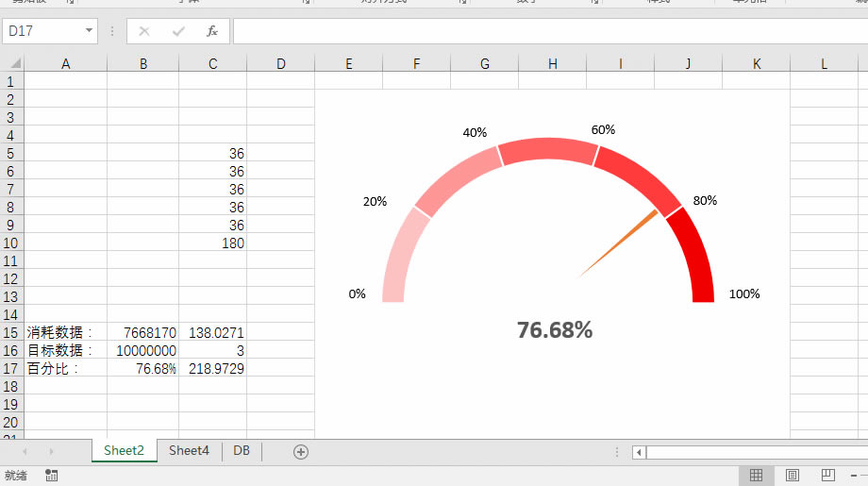Switch to Page Layout view
868x486 pixels.
point(793,475)
